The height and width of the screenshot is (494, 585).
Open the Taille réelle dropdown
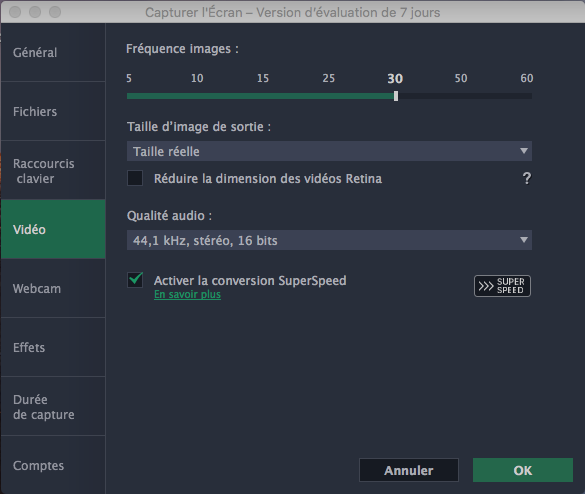tap(329, 151)
